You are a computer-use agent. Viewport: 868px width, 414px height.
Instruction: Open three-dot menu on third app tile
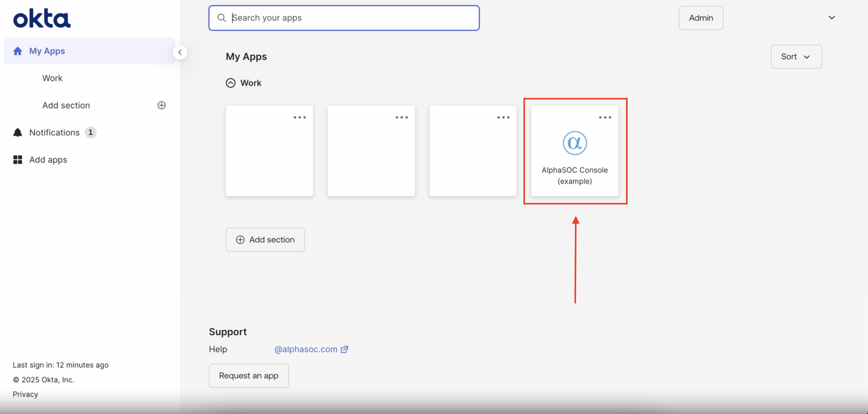pos(503,117)
